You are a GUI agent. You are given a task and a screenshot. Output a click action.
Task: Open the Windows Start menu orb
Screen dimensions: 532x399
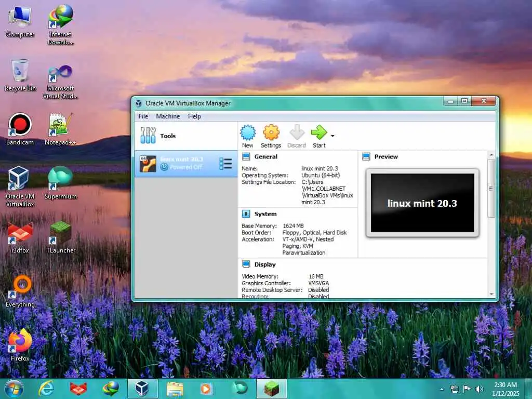(14, 389)
